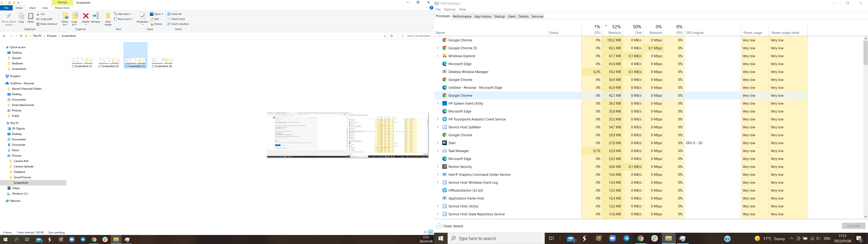Click the End task button
The height and width of the screenshot is (244, 868).
(x=854, y=226)
